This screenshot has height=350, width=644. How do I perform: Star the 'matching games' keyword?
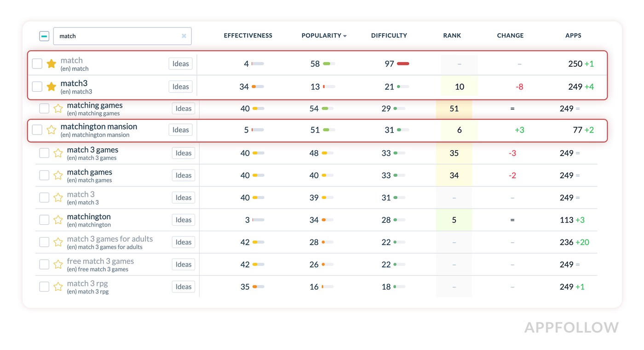click(58, 109)
